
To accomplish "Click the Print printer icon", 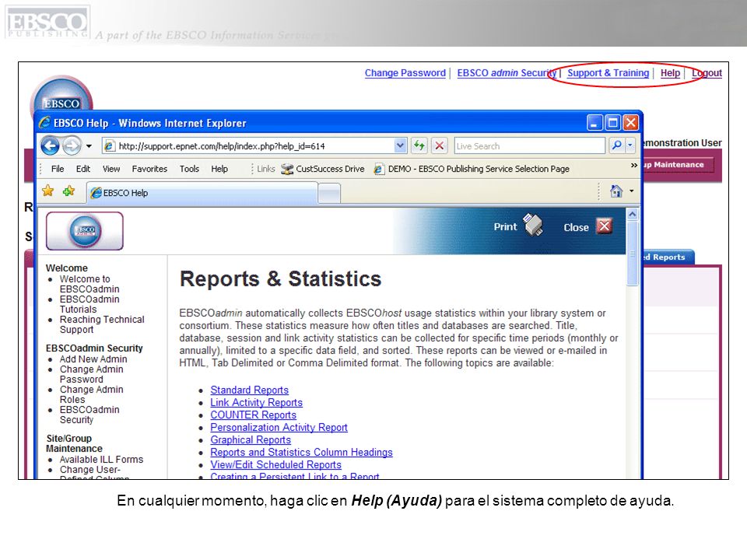I will (532, 226).
